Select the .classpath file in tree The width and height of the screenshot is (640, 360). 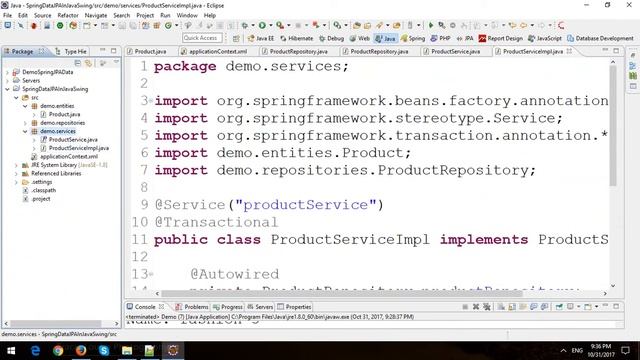(40, 191)
